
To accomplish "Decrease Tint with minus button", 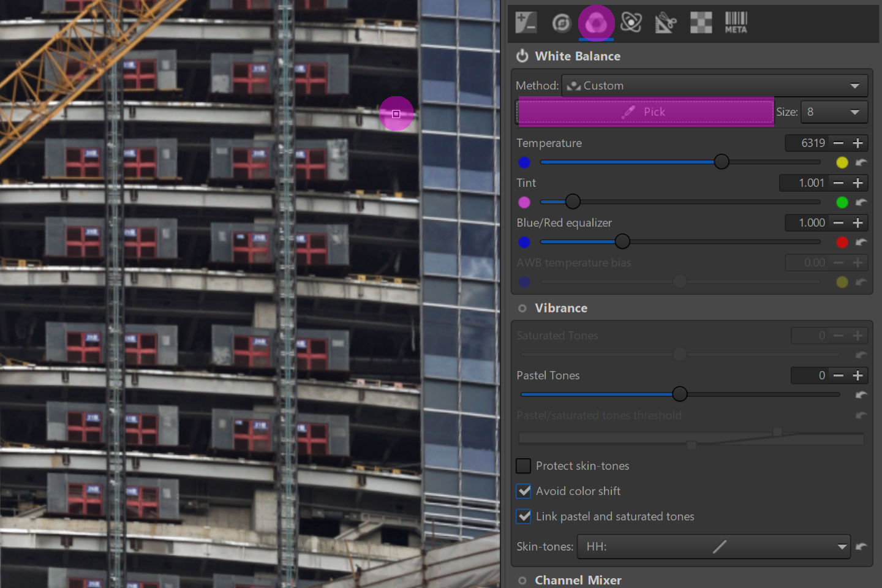I will (x=839, y=183).
